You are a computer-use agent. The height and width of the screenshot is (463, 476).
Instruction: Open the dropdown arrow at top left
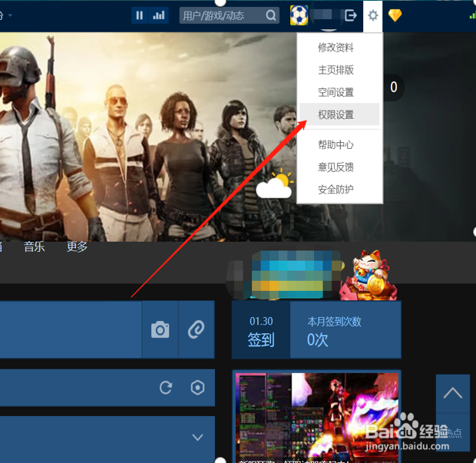10,15
